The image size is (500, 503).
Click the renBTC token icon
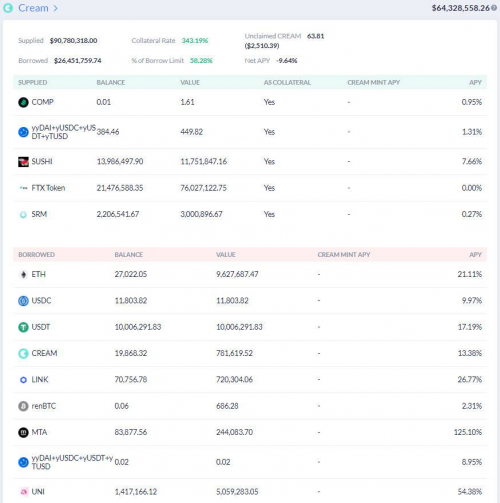click(23, 406)
